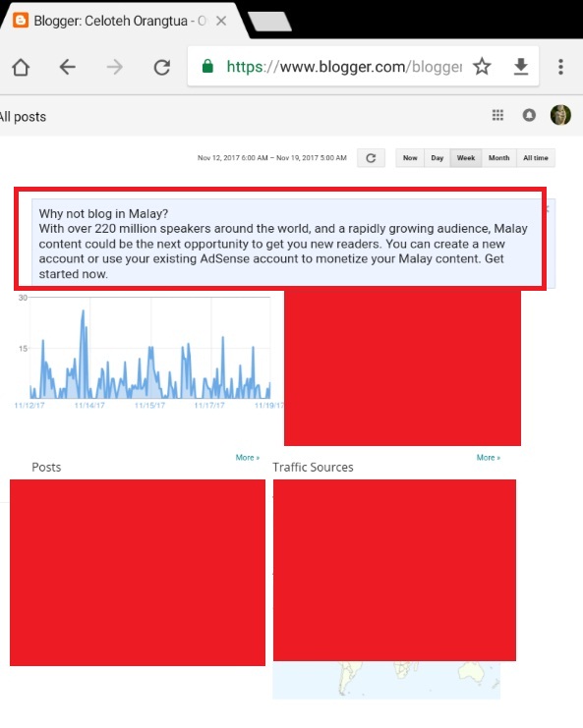Click the Google account profile avatar
The image size is (583, 728).
pyautogui.click(x=560, y=115)
